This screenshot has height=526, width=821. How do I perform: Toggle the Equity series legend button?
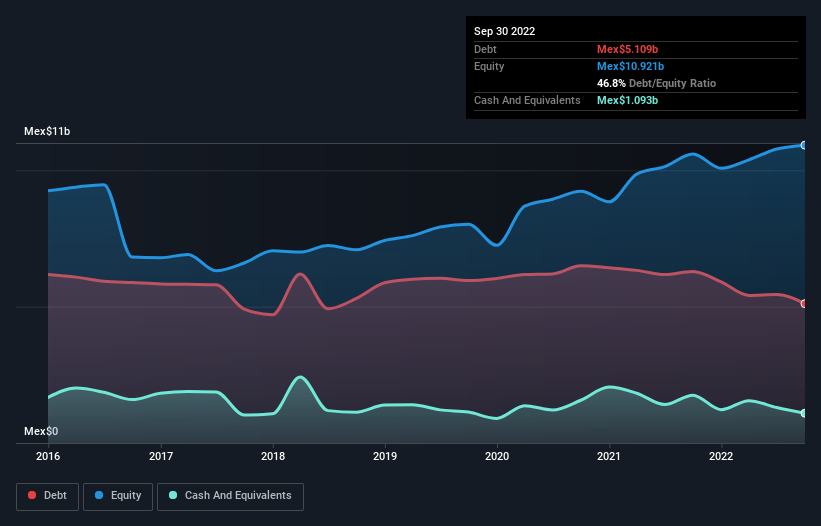pos(118,496)
